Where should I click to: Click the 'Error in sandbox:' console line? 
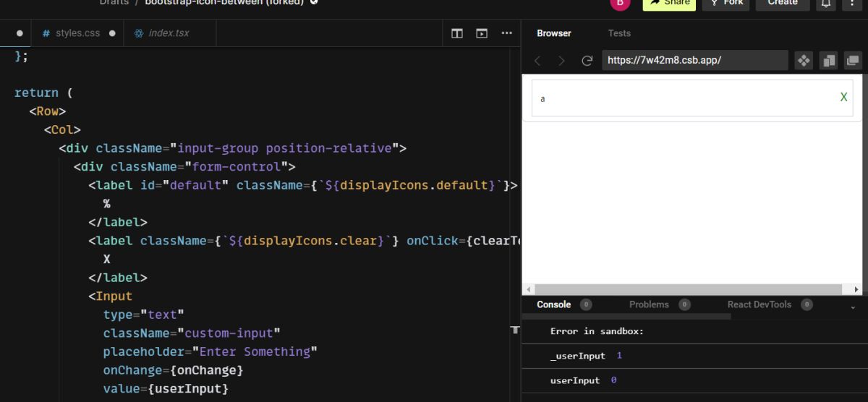597,331
